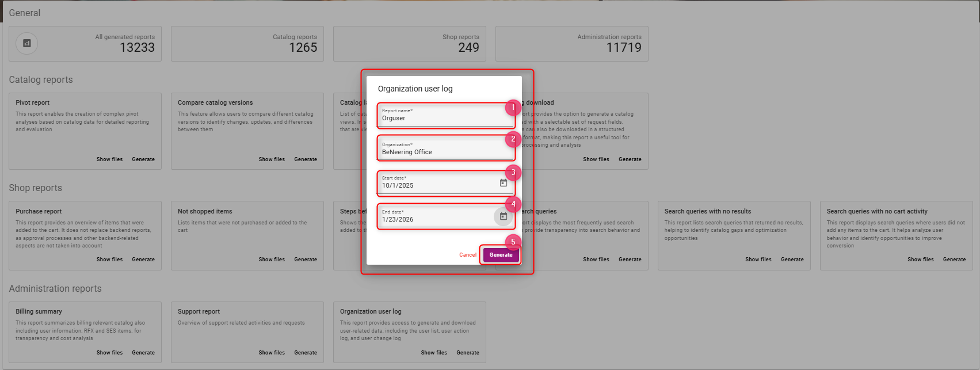Viewport: 980px width, 370px height.
Task: Click the Administration reports count card
Action: pos(571,44)
